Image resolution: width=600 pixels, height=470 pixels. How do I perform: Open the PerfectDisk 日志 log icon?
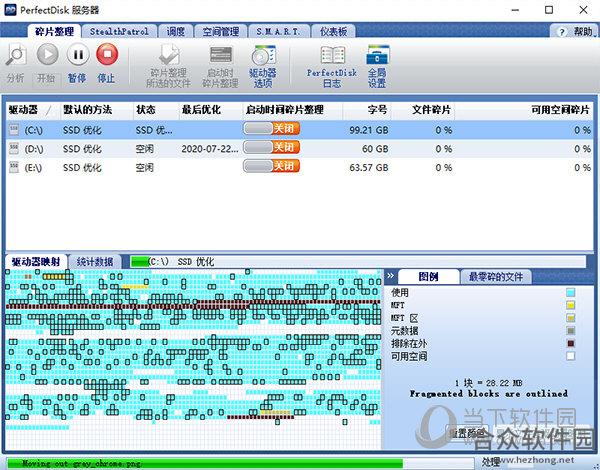point(332,55)
